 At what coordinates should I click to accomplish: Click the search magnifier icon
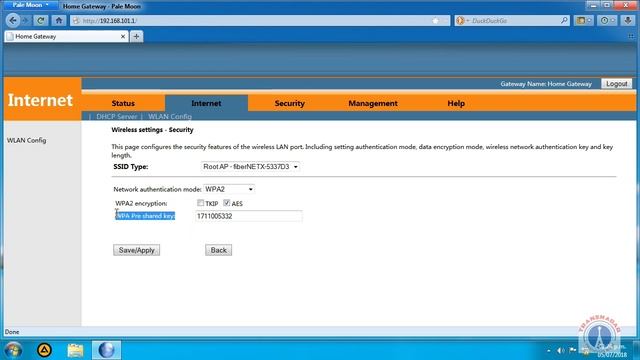(x=564, y=20)
